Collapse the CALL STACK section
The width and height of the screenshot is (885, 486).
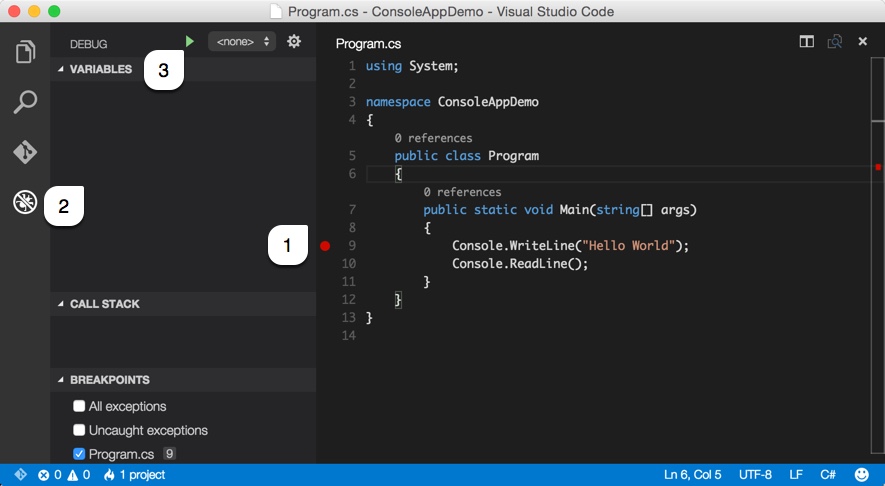point(183,304)
